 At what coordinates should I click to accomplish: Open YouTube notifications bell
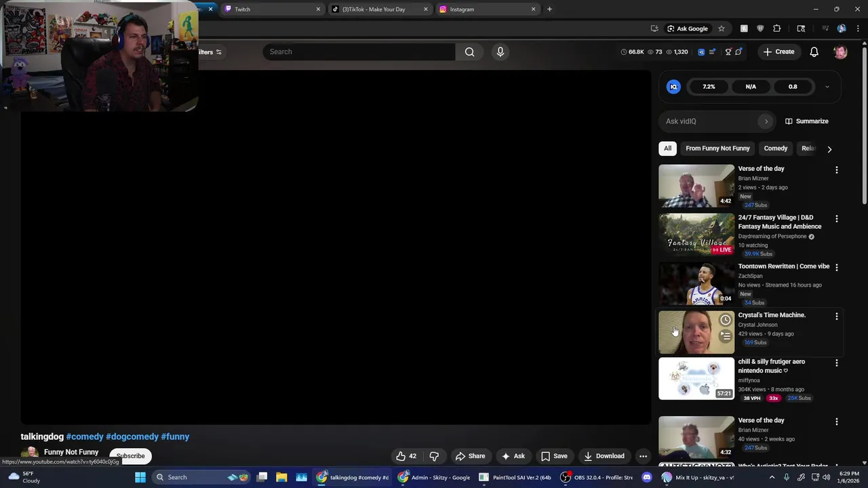pos(814,52)
